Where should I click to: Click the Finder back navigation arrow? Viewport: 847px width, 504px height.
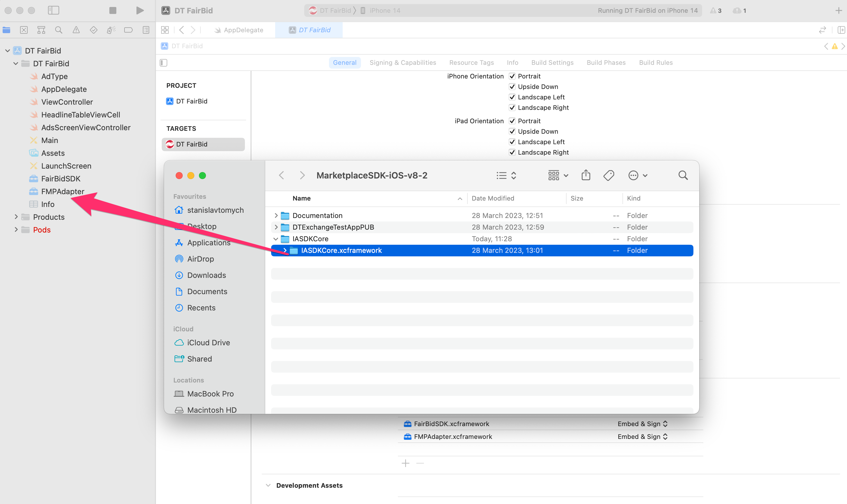[x=281, y=175]
